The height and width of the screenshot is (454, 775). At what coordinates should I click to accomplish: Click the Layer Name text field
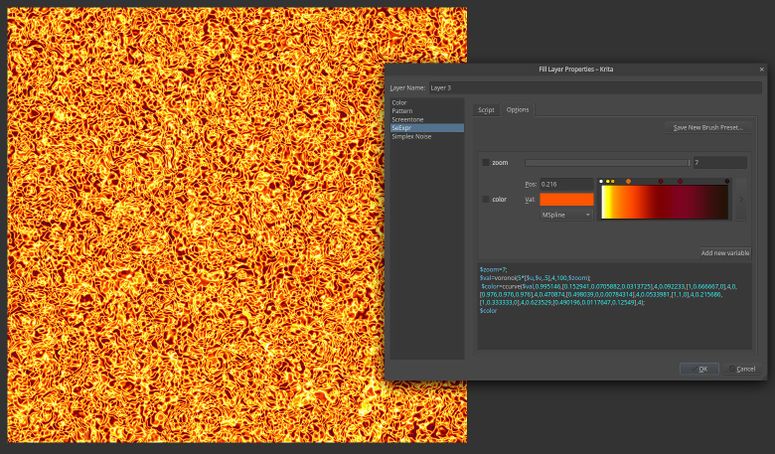(x=590, y=88)
